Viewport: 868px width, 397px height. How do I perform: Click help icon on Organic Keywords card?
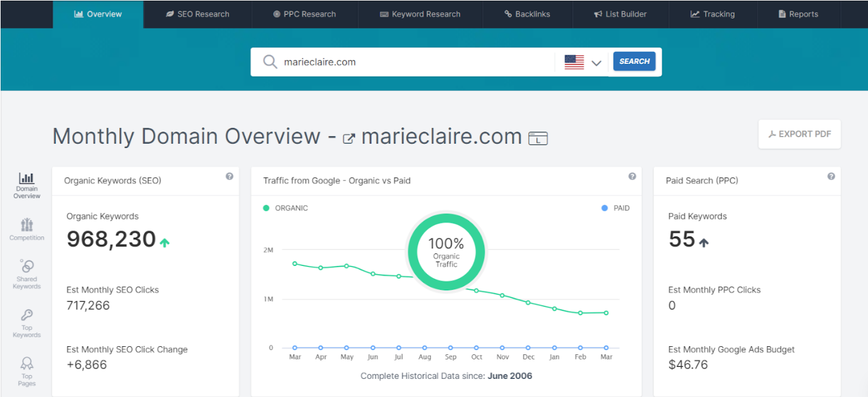click(x=230, y=176)
